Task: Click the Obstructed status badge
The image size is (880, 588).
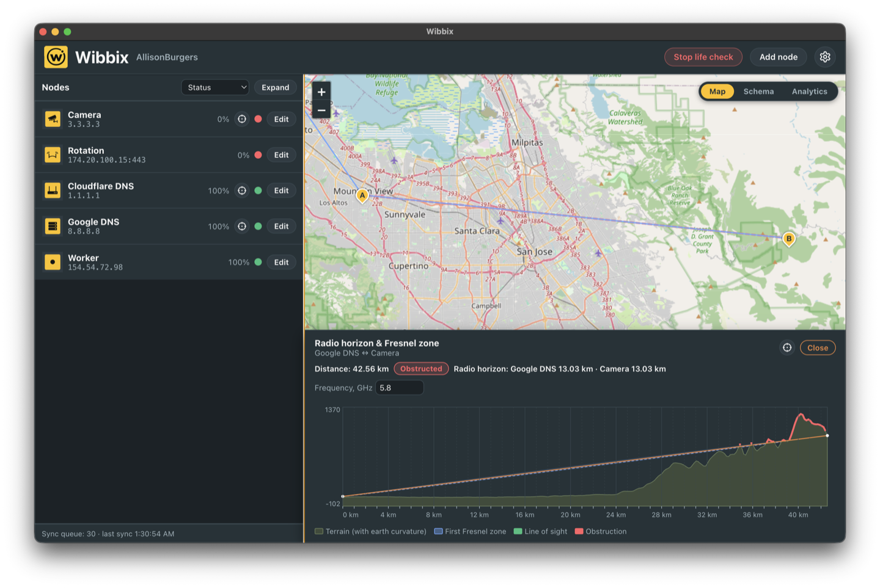Action: 421,369
